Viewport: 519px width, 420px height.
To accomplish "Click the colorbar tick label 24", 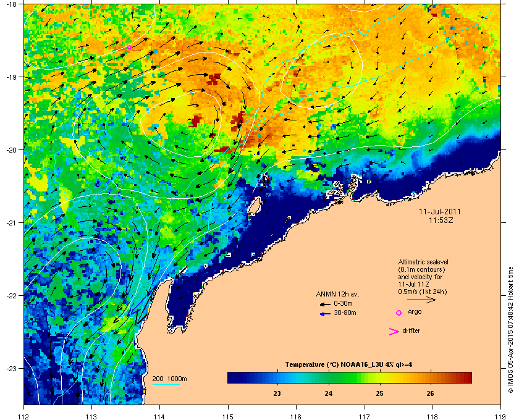I will click(328, 393).
